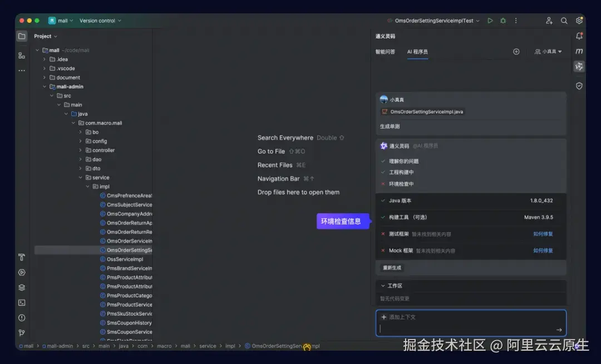This screenshot has height=364, width=601.
Task: Open Search Everywhere with the magnifier icon
Action: (x=564, y=21)
